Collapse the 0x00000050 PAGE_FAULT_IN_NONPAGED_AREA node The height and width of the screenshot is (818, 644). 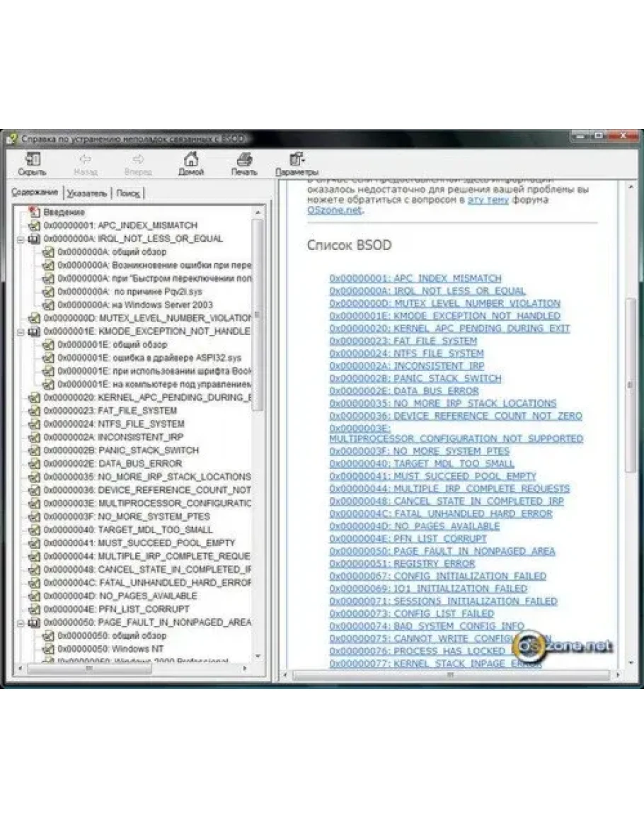coord(21,623)
